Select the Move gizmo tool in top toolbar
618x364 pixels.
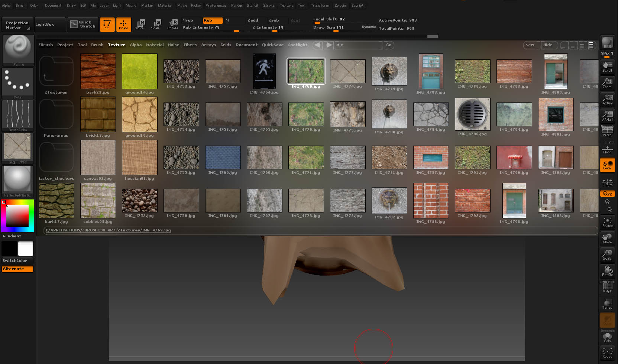pos(139,25)
